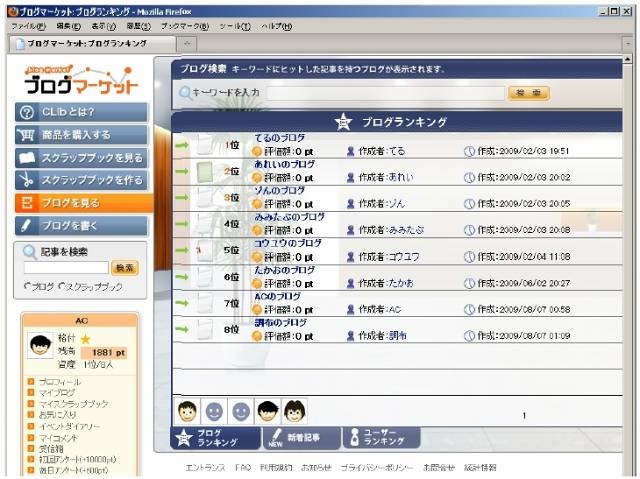
Task: Select the スクラップブック radio button
Action: (62, 286)
